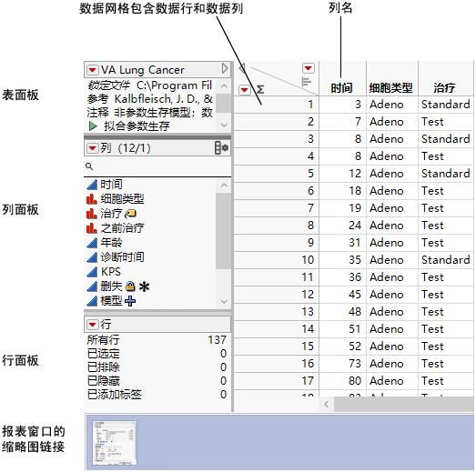Click the 时间 cell with value 24
Image resolution: width=476 pixels, height=472 pixels.
[x=343, y=226]
